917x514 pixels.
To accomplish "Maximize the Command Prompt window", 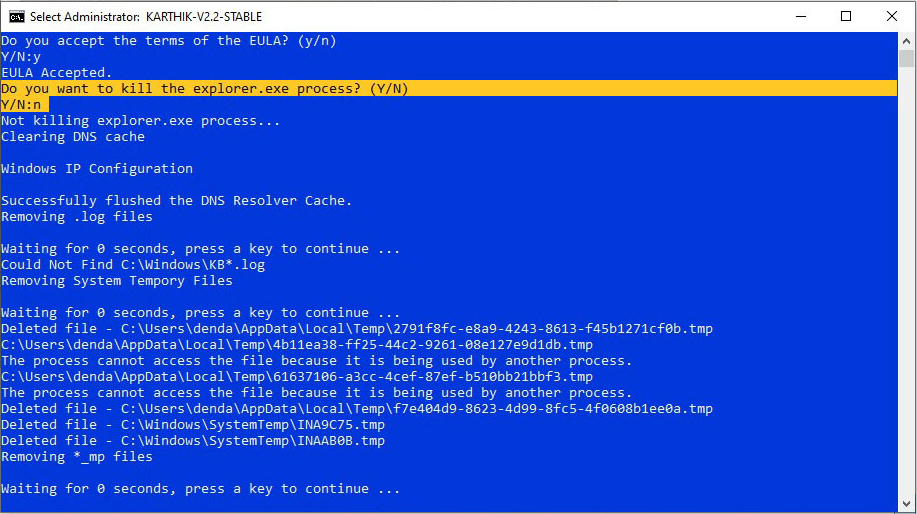I will pyautogui.click(x=846, y=16).
